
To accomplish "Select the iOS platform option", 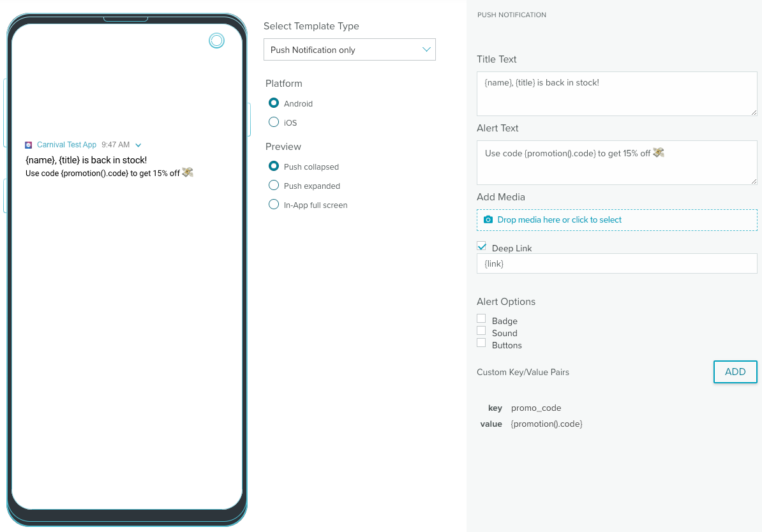I will 274,122.
